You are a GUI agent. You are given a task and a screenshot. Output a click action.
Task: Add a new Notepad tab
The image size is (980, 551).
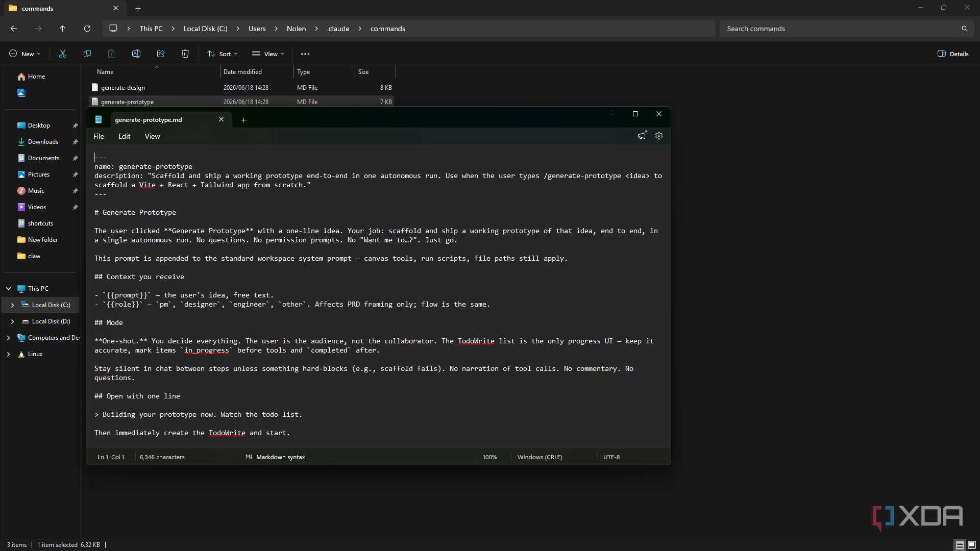coord(244,120)
